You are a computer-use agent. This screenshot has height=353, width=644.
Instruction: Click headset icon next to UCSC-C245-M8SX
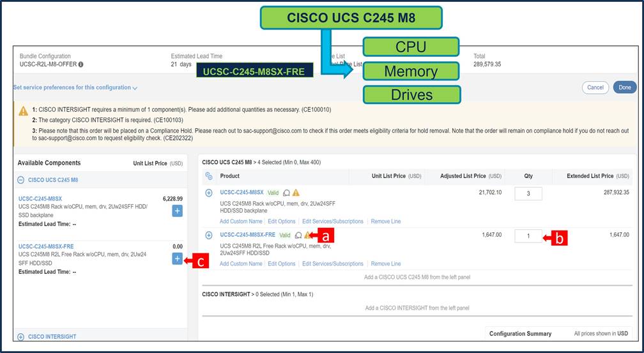point(287,193)
